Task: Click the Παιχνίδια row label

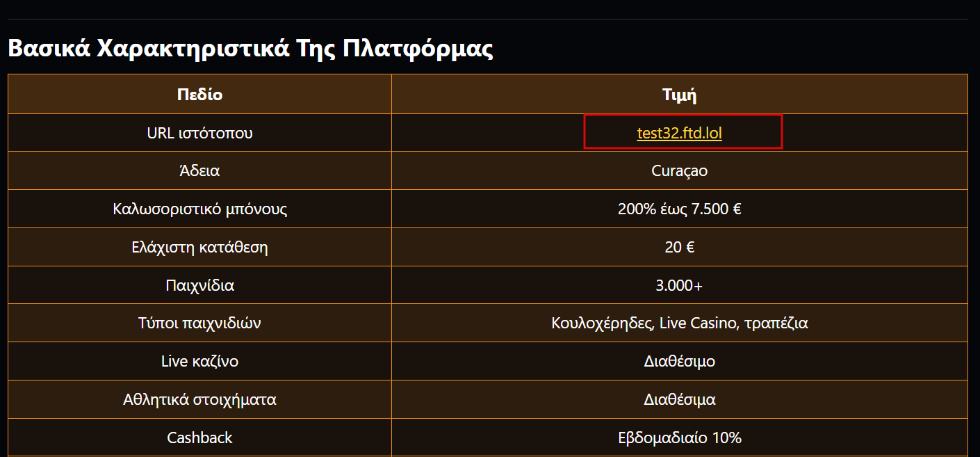Action: point(199,285)
